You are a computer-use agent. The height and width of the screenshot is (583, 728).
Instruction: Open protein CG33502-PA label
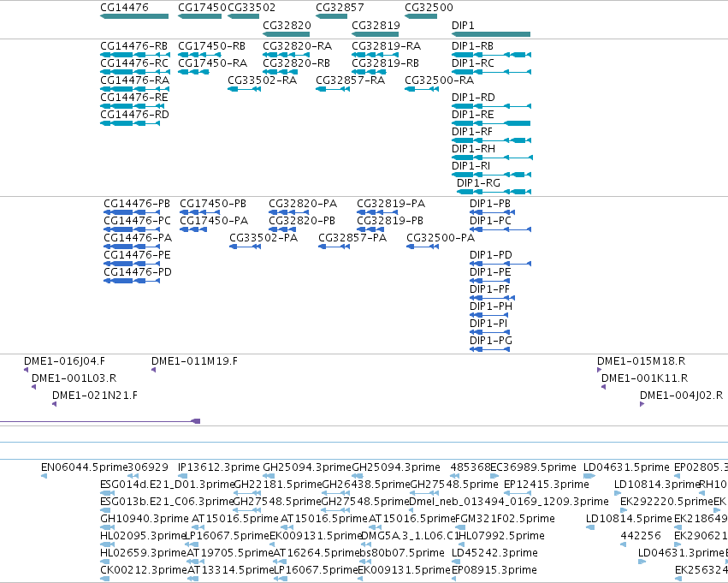(x=263, y=238)
